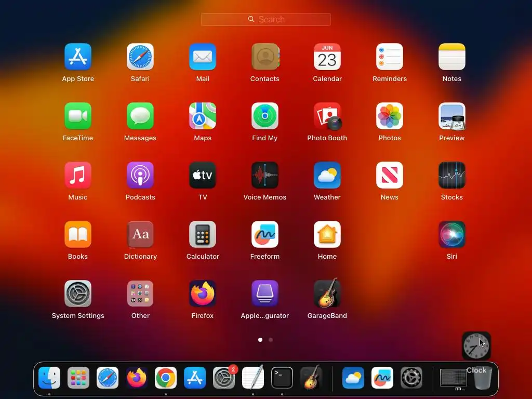
Task: Click Launchpad icon in the Dock
Action: [78, 378]
